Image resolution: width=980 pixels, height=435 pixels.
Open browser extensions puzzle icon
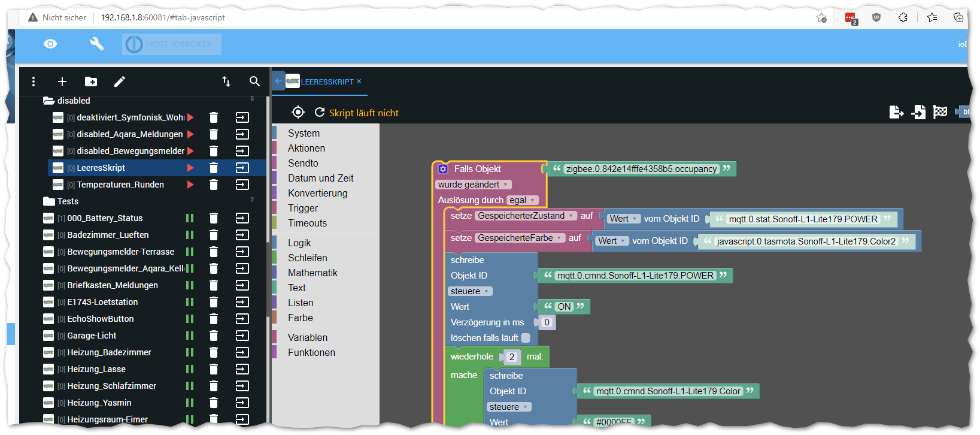(903, 17)
